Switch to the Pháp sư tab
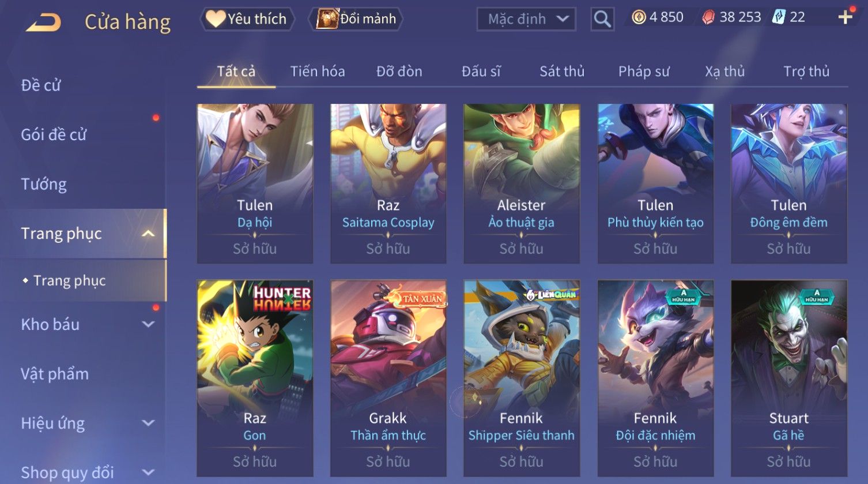Image resolution: width=868 pixels, height=484 pixels. 644,72
